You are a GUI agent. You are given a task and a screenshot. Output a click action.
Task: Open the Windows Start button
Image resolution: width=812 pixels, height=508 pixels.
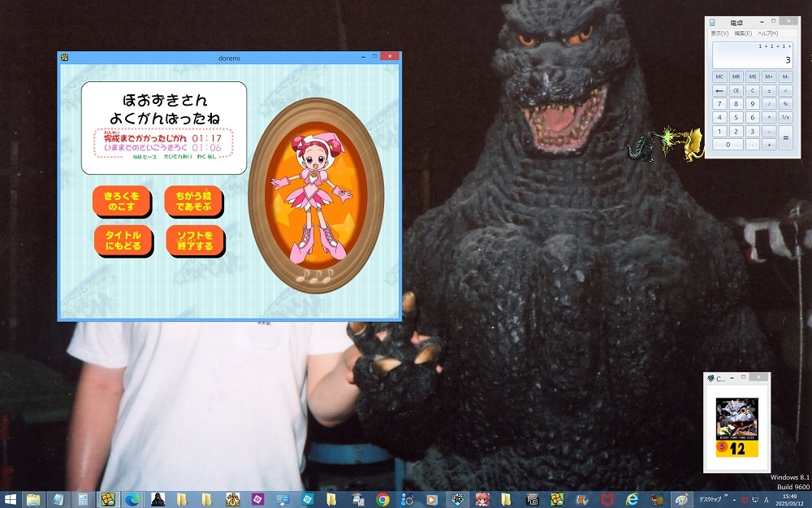pyautogui.click(x=10, y=500)
